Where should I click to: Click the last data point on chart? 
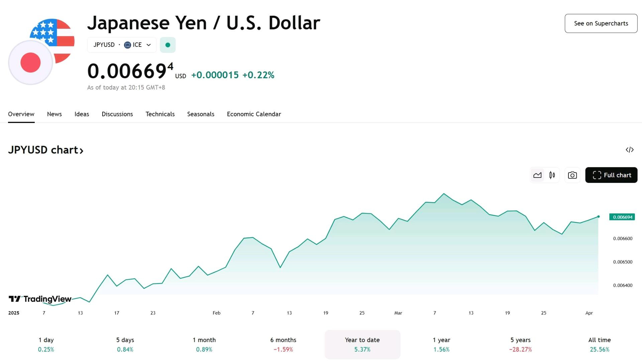coord(599,217)
